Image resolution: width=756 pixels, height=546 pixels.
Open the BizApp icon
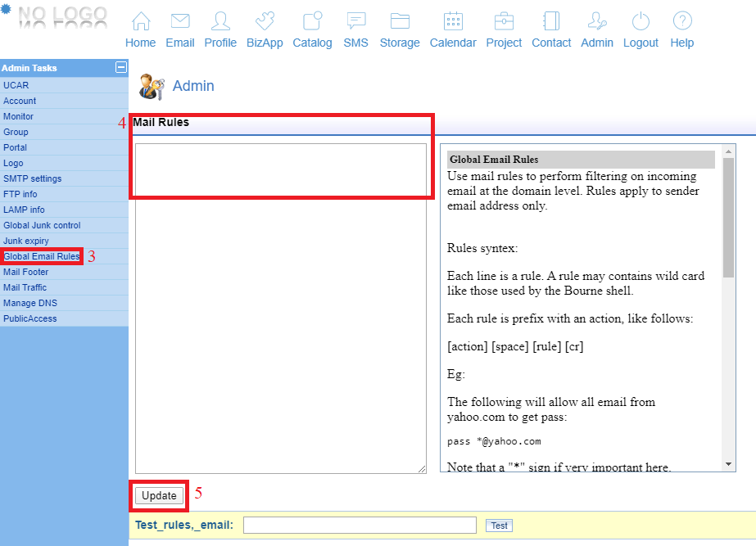pos(265,22)
